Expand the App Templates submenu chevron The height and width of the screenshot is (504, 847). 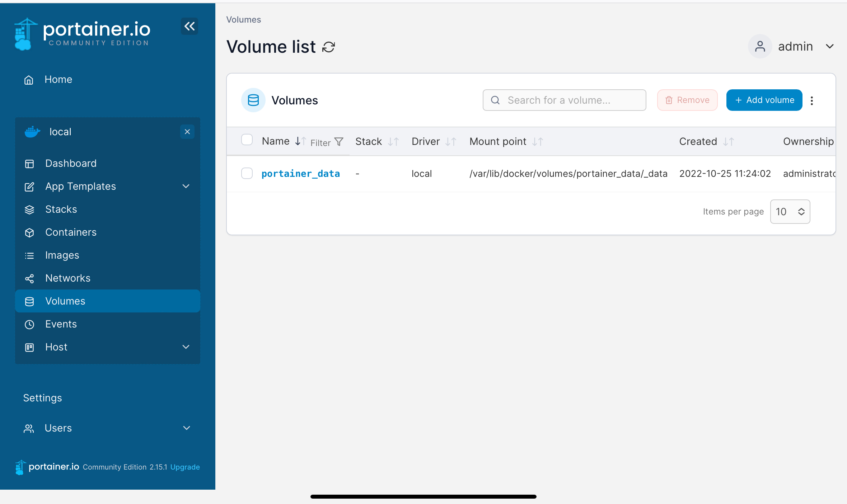point(186,186)
